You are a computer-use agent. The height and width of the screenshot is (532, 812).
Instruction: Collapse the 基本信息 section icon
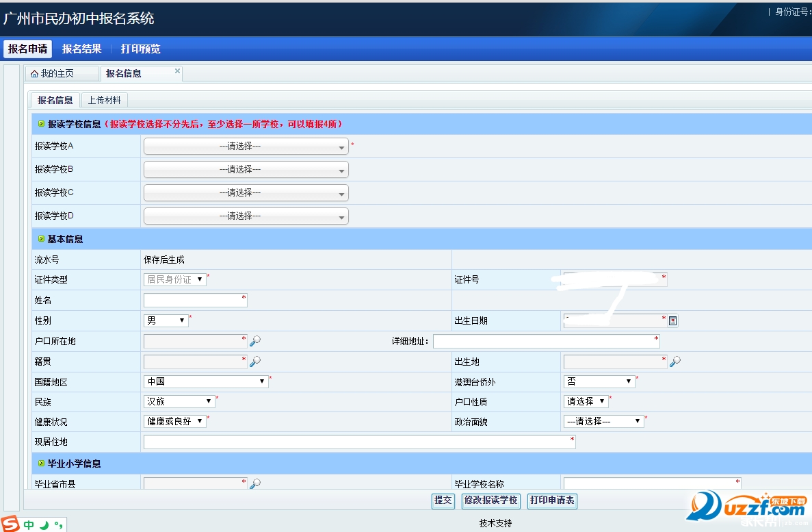pos(41,239)
